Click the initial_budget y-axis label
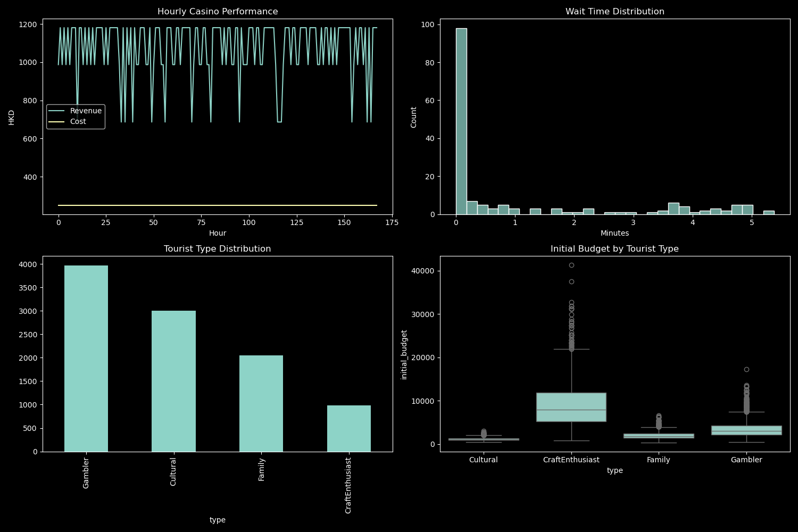The image size is (798, 532). 404,354
